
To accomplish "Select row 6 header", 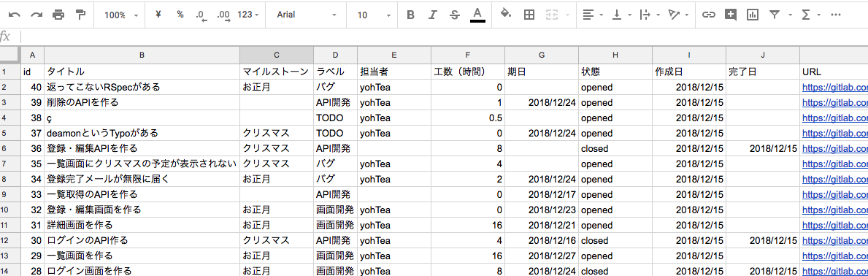I will (x=10, y=148).
